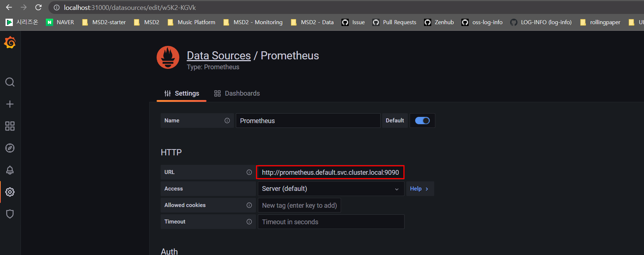Screen dimensions: 644x255
Task: Open MSD2 - Data bookmark folder
Action: pos(312,22)
